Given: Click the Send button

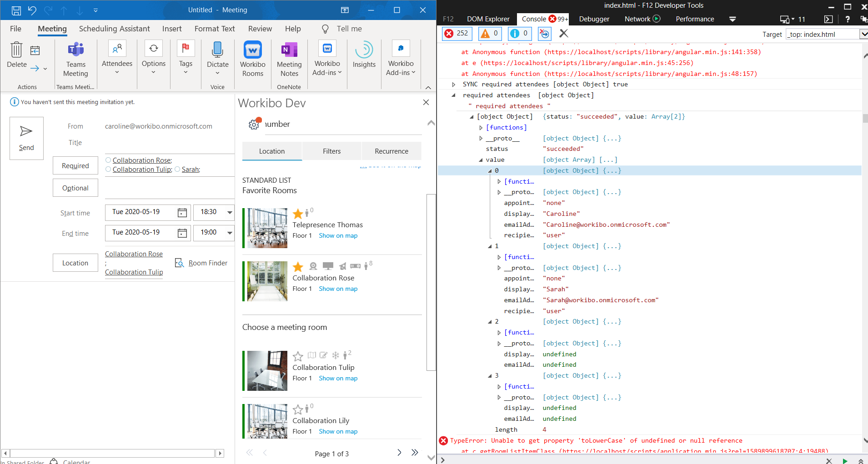Looking at the screenshot, I should coord(26,138).
